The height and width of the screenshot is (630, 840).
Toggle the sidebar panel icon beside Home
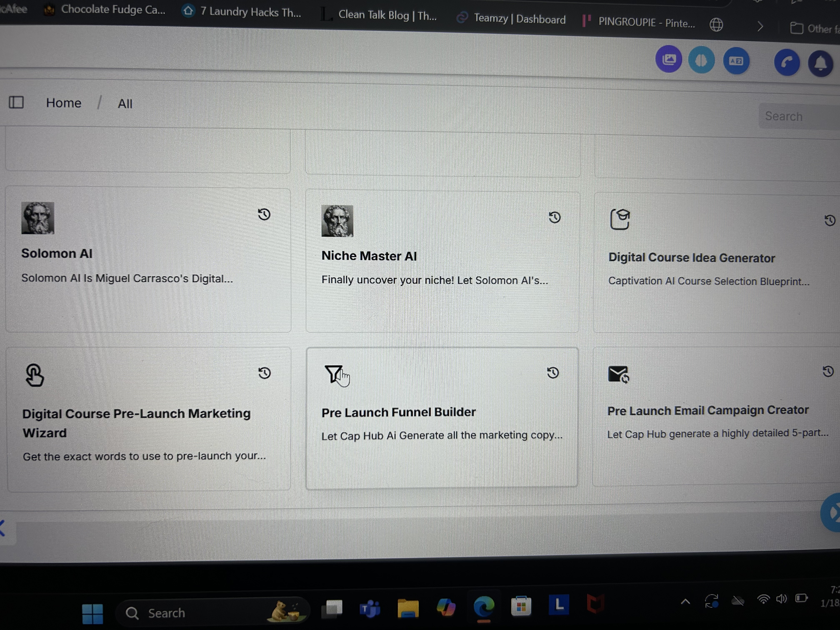16,102
